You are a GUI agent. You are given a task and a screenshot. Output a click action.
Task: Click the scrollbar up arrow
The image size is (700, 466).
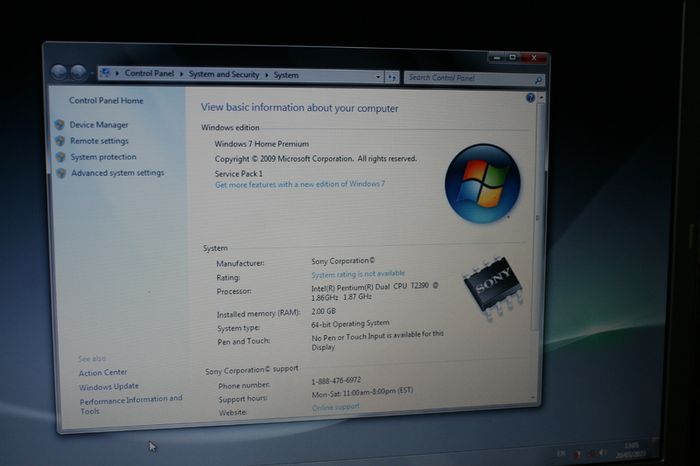point(542,97)
